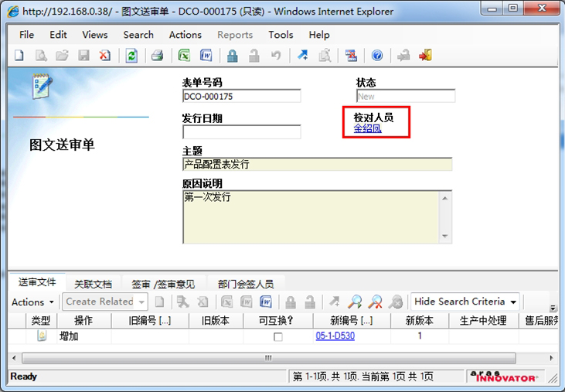Screen dimensions: 565x392
Task: Open the 05-1-D530 new number link
Action: 335,336
